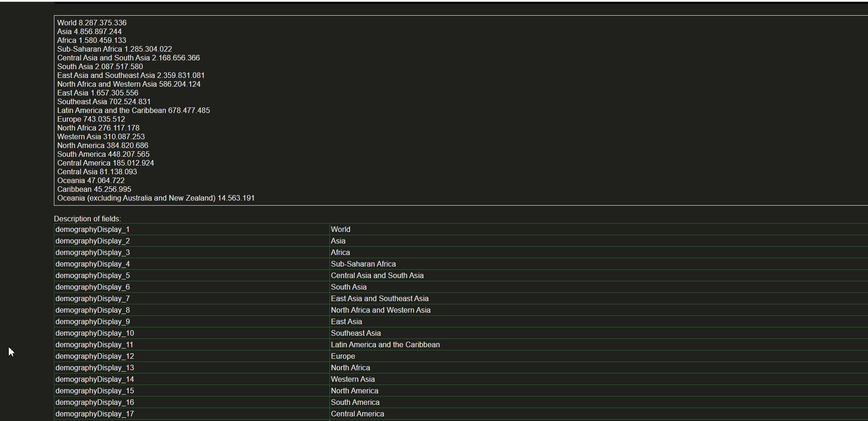Click the 'demographyDisplay_14' cell

point(192,379)
